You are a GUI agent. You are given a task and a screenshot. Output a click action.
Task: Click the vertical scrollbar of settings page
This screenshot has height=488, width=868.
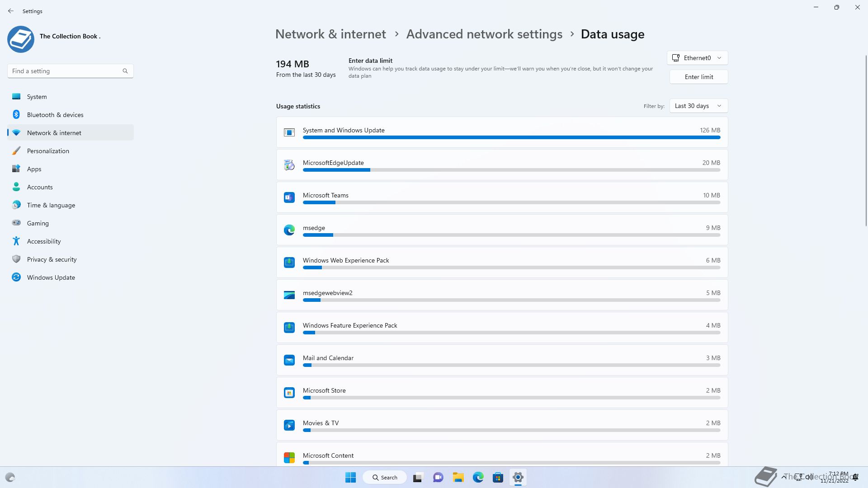click(x=866, y=140)
